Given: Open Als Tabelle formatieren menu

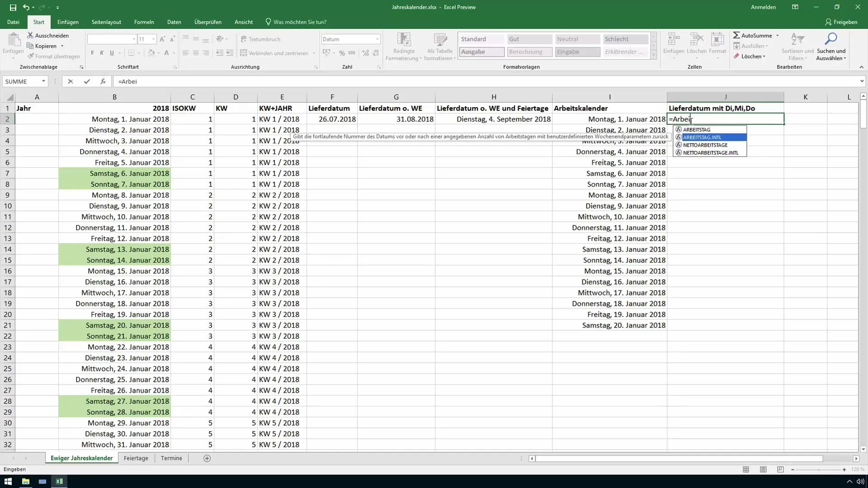Looking at the screenshot, I should [x=440, y=47].
